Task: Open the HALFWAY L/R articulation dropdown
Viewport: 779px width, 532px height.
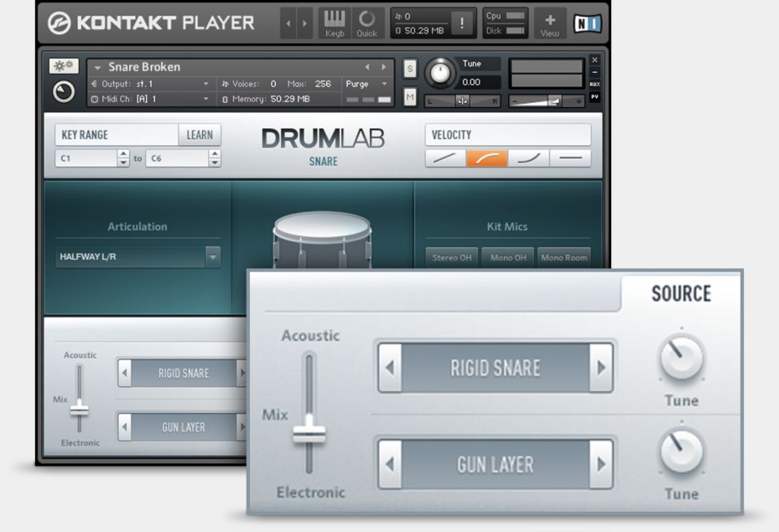Action: tap(212, 257)
